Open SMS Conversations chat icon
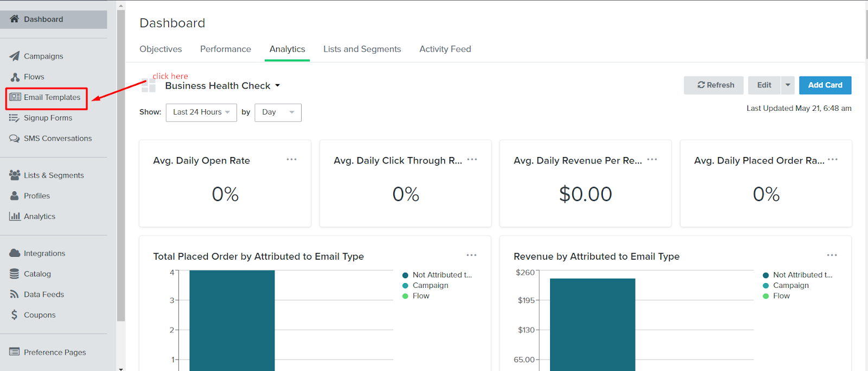Viewport: 868px width, 371px height. [x=14, y=139]
